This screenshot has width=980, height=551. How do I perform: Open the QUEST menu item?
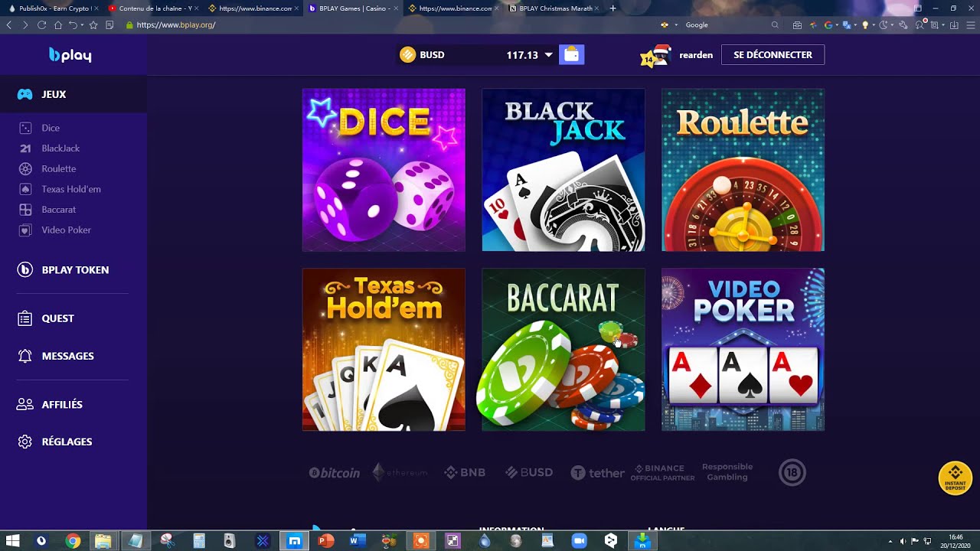point(58,318)
